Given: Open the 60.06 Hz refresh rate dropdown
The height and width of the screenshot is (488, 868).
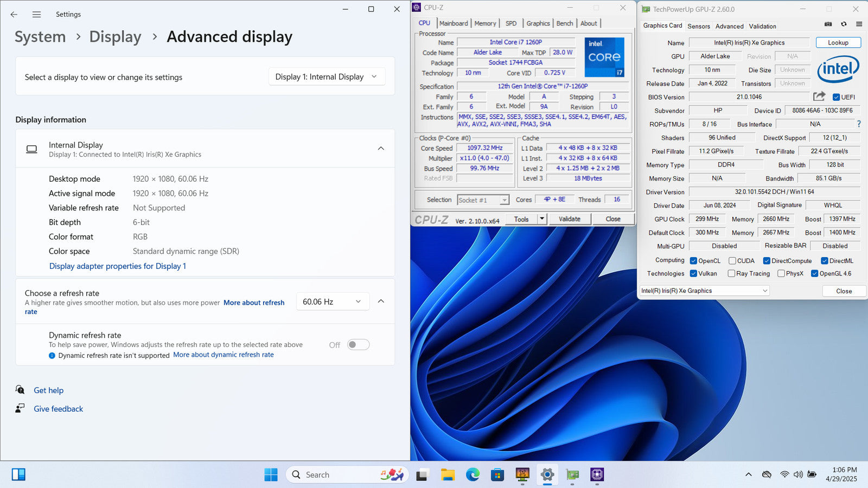Looking at the screenshot, I should pos(332,302).
